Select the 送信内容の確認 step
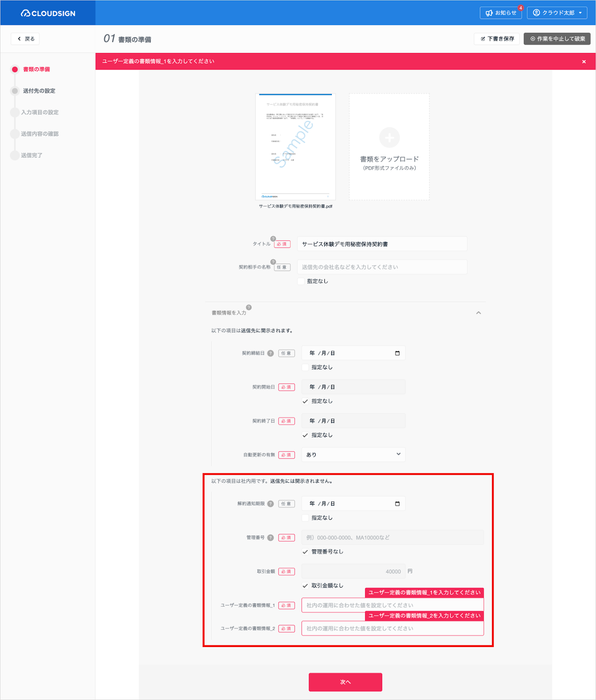 point(40,134)
